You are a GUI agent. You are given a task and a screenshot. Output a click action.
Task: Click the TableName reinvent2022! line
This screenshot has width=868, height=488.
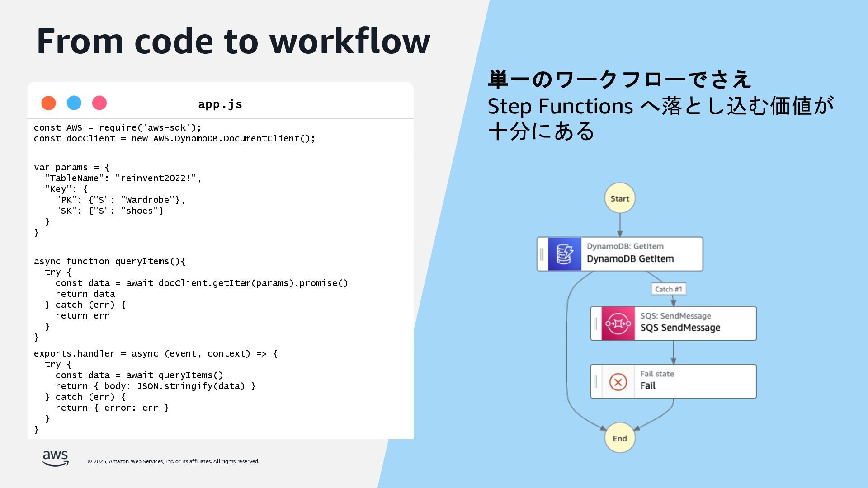[x=123, y=178]
